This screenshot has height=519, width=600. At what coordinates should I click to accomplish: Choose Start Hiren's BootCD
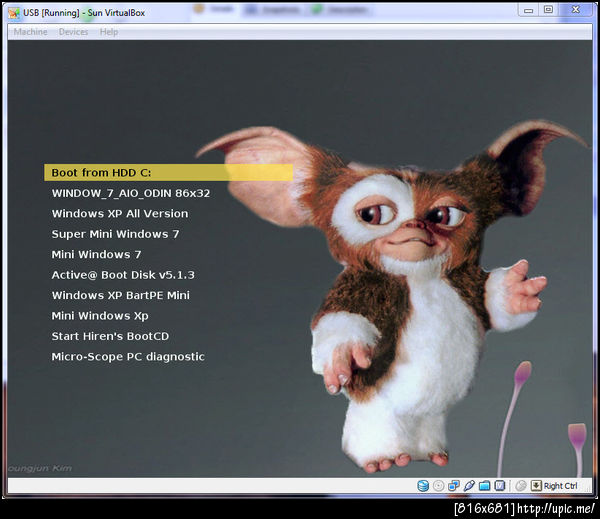tap(110, 336)
